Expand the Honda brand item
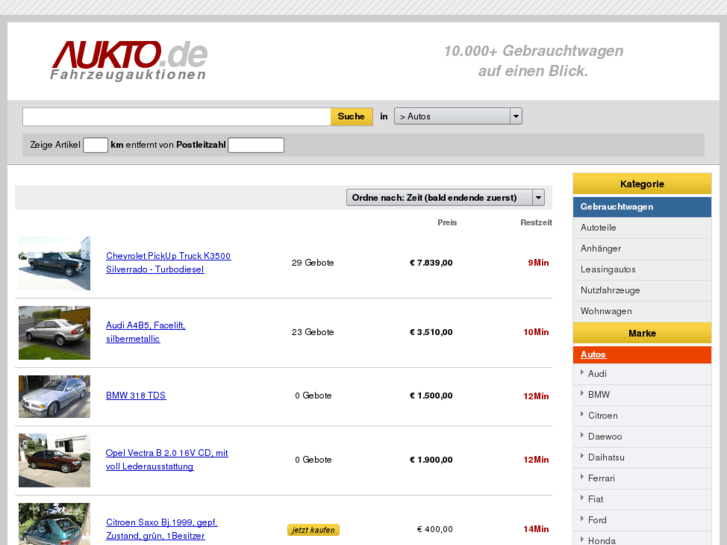This screenshot has height=545, width=727. pos(642,539)
